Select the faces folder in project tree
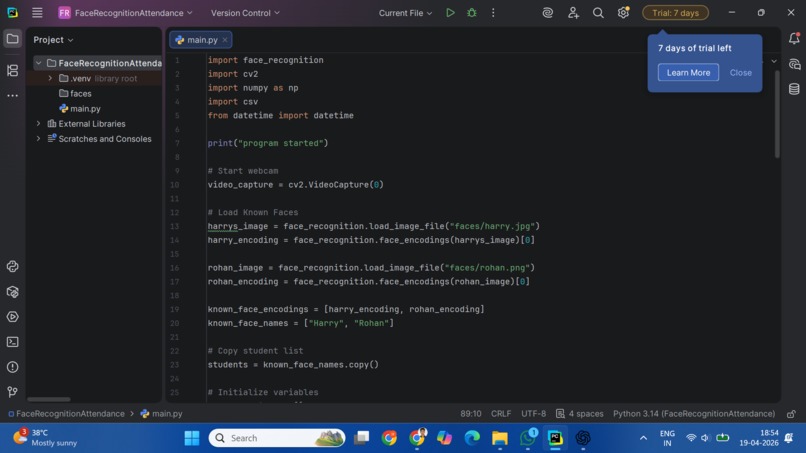806x453 pixels. point(75,93)
